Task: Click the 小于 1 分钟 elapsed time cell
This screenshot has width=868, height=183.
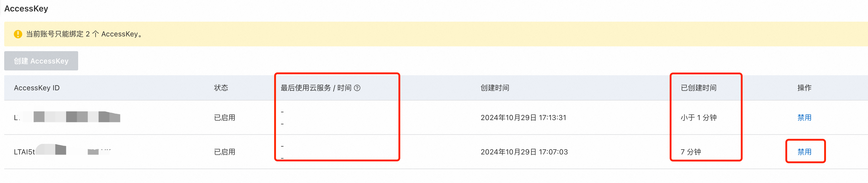Action: pos(698,118)
